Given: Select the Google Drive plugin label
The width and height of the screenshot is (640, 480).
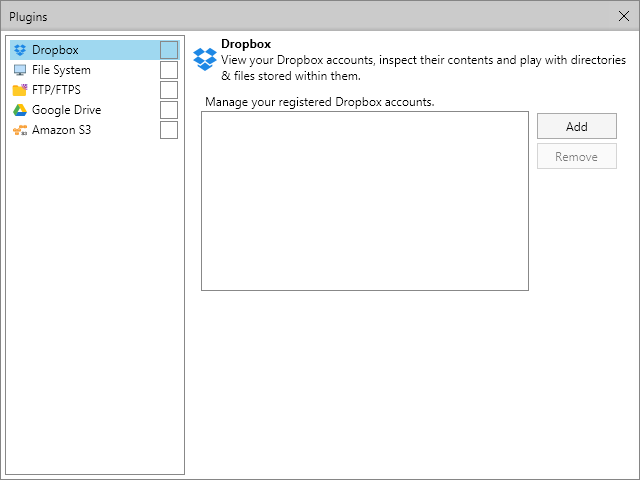Looking at the screenshot, I should click(67, 110).
